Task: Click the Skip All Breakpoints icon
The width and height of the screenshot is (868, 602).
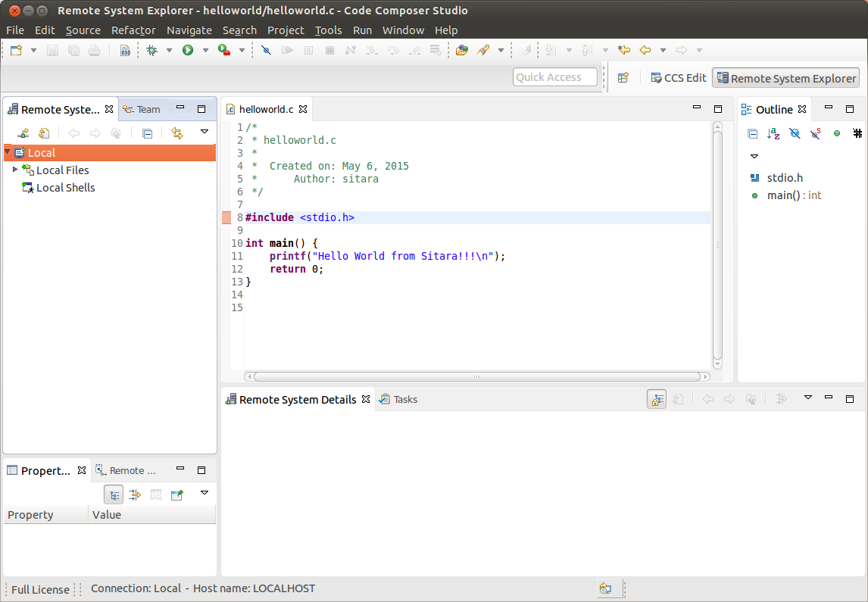Action: tap(266, 50)
